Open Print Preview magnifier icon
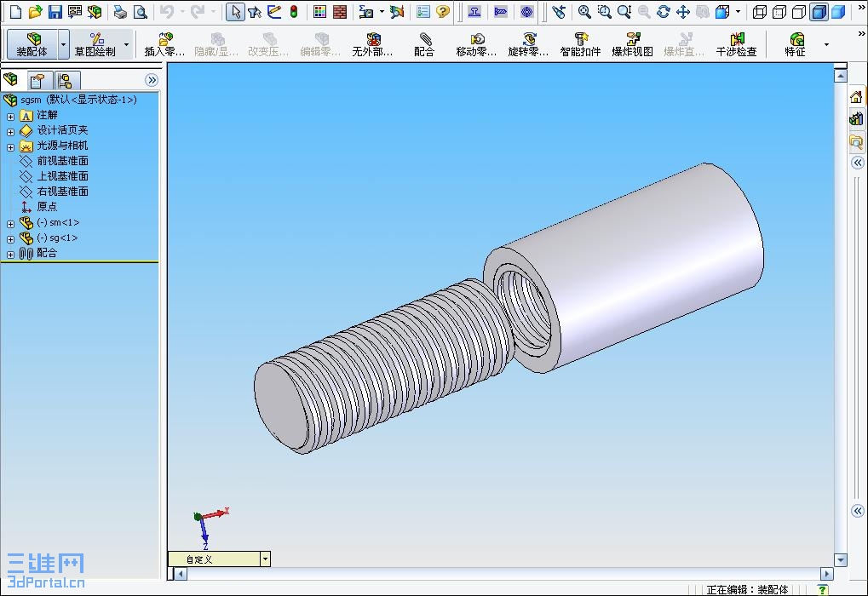The width and height of the screenshot is (868, 596). click(141, 12)
